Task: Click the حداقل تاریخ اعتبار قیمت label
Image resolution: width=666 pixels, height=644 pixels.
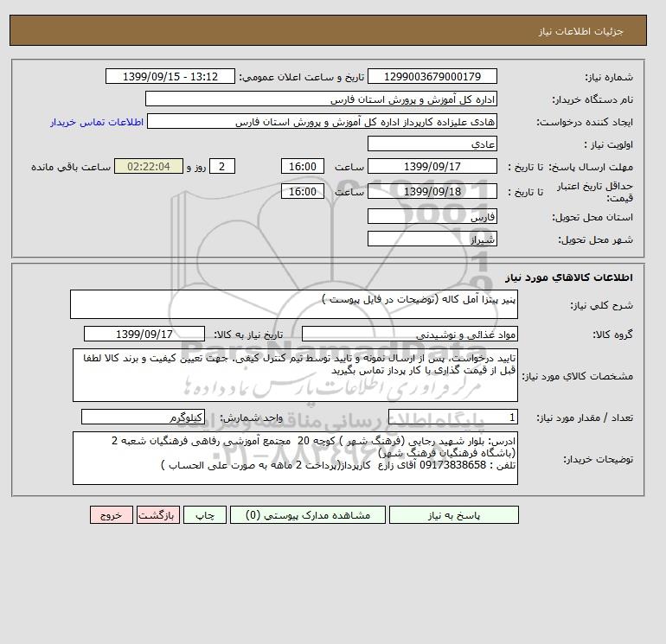Action: coord(595,192)
